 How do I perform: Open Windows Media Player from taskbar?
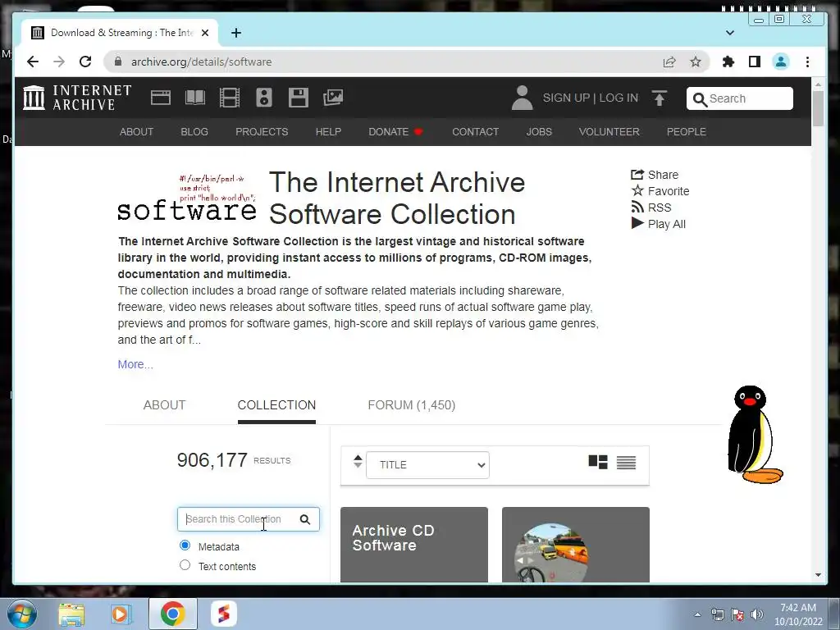point(121,614)
